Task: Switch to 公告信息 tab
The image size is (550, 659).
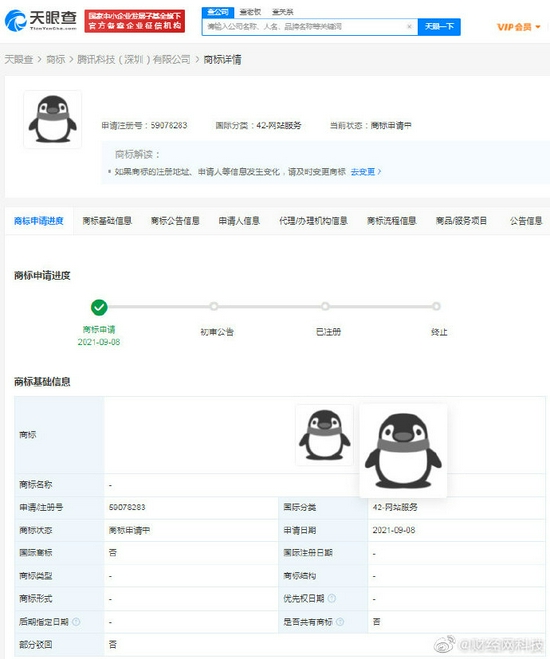Action: pyautogui.click(x=526, y=221)
